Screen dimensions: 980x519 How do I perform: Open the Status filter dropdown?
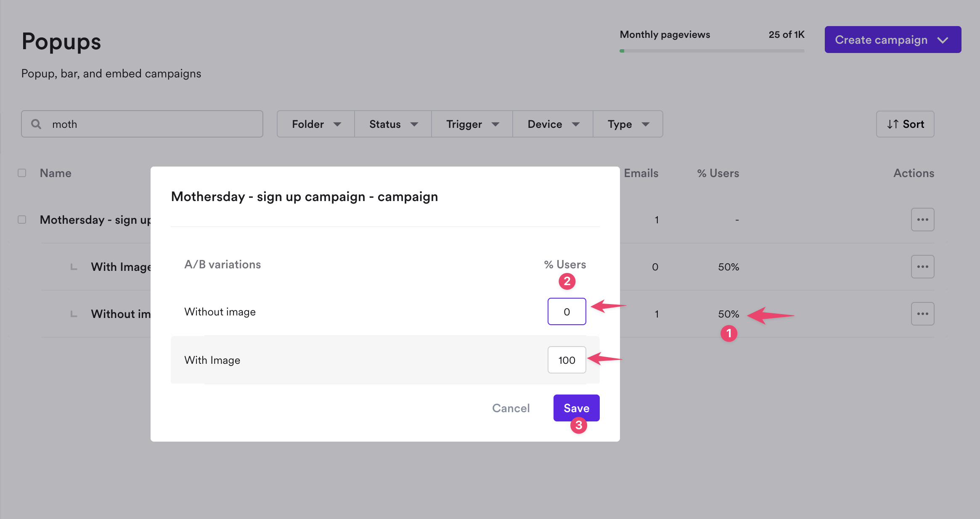(393, 124)
